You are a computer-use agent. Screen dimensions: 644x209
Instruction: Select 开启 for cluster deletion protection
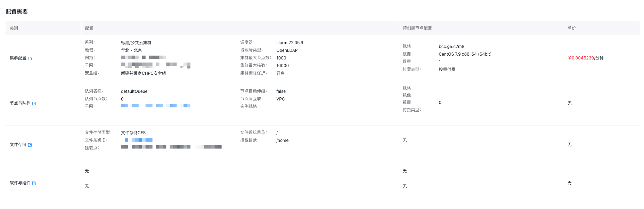[x=280, y=73]
